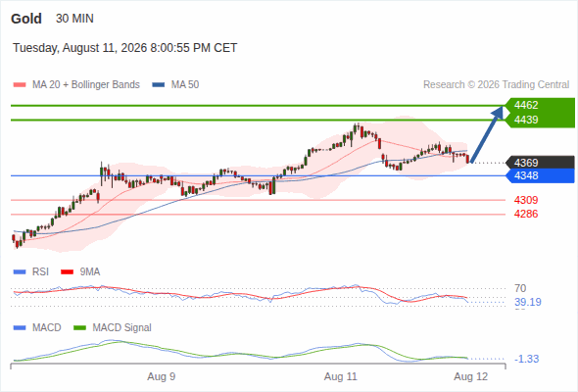Screen dimensions: 578x392
Task: Select the 4462 resistance price tag
Action: [541, 105]
